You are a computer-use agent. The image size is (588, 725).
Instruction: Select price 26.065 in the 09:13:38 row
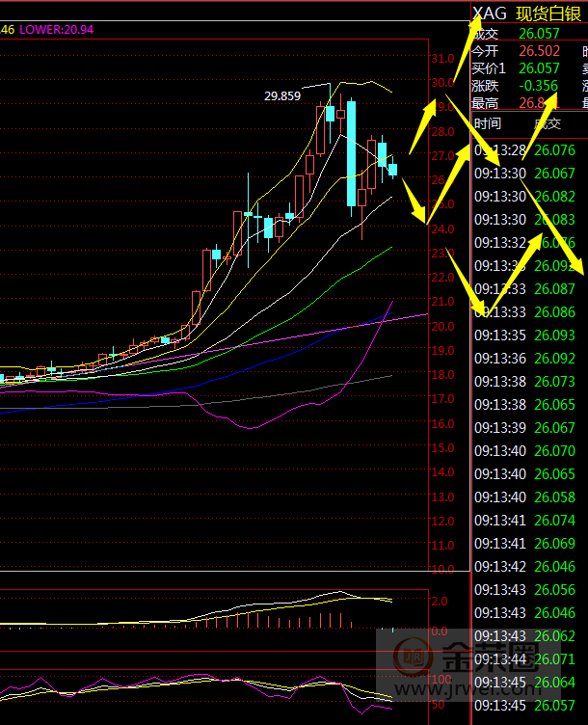554,405
